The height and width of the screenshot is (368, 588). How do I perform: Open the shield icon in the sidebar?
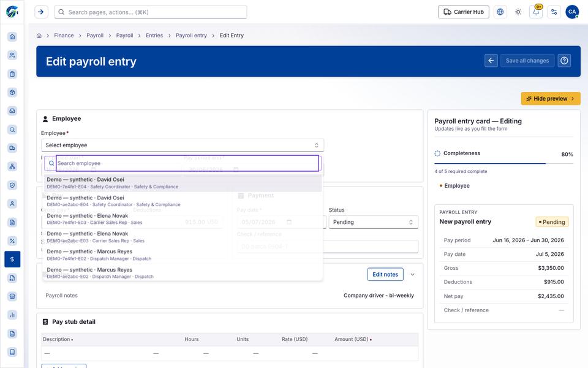[x=12, y=185]
